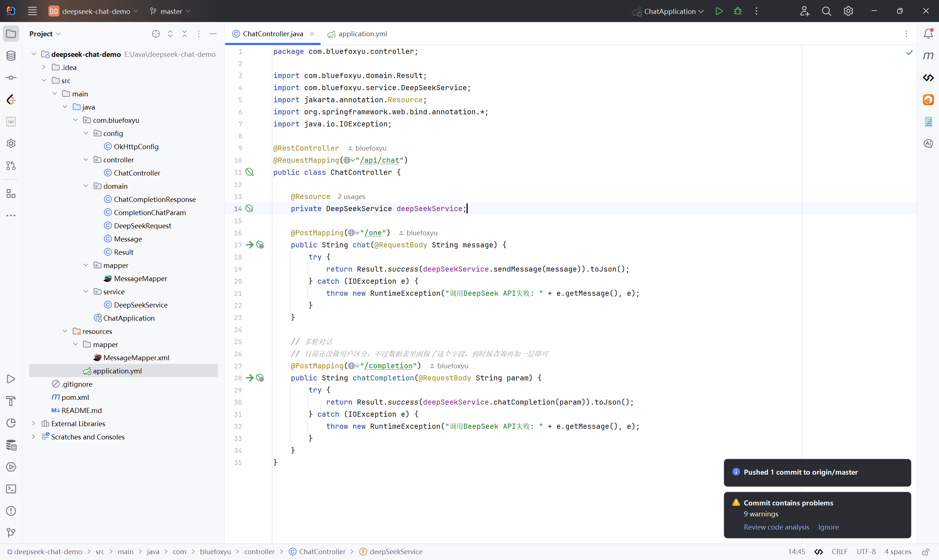Open the Notifications bell panel
Image resolution: width=939 pixels, height=560 pixels.
tap(928, 34)
